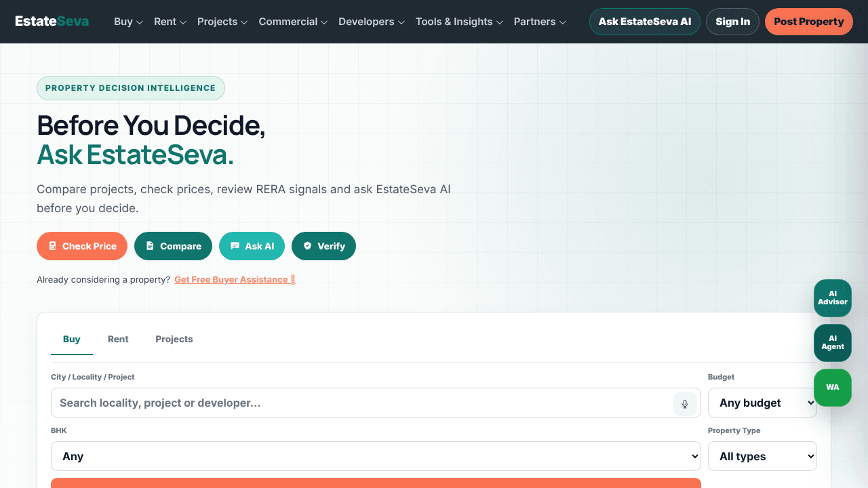Expand the Projects navigation menu
This screenshot has width=868, height=488.
point(222,22)
